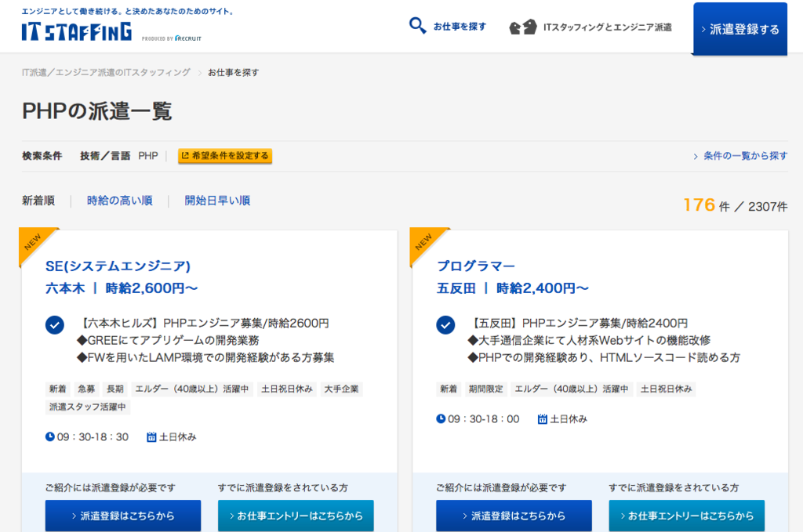Click エルダー tag in プログラマー card
This screenshot has width=803, height=532.
point(572,389)
